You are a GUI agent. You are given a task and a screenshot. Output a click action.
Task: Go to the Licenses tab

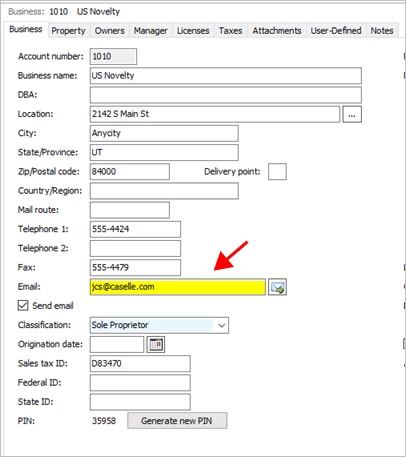pyautogui.click(x=193, y=31)
